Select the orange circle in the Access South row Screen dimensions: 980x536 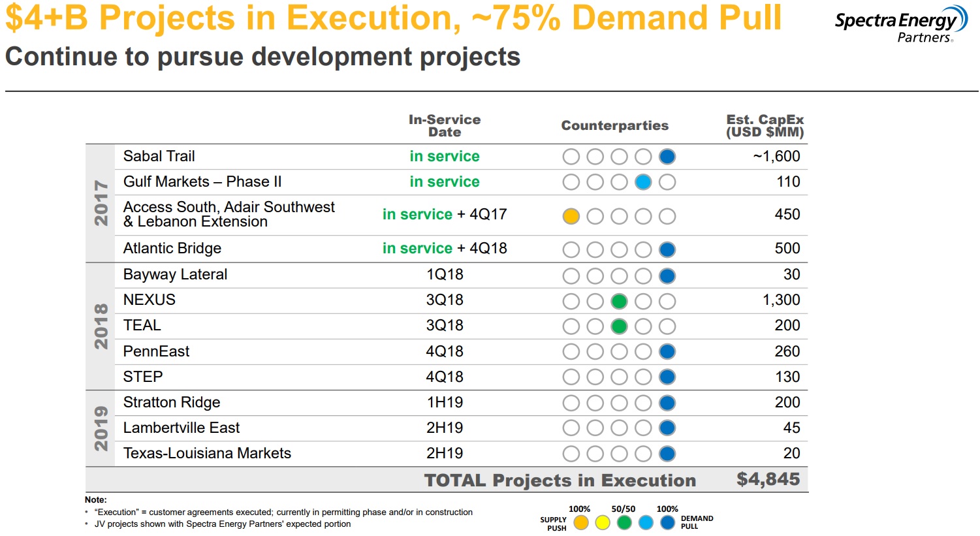point(571,216)
